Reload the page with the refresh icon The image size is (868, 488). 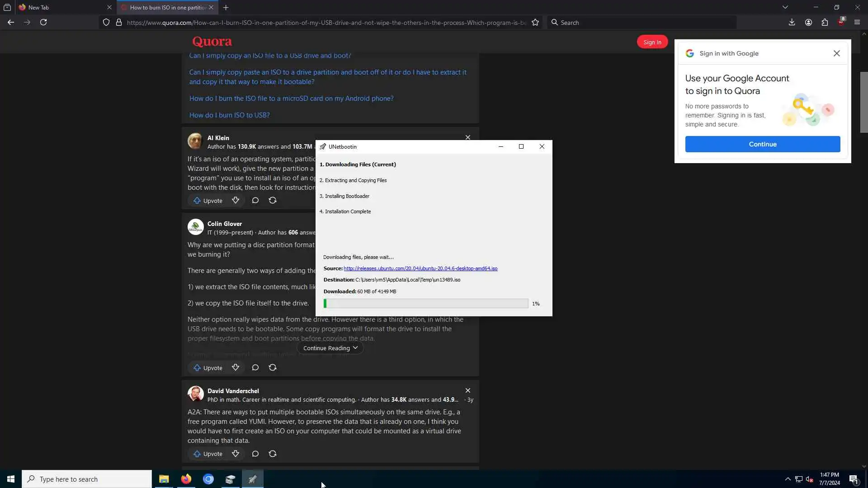(x=43, y=22)
